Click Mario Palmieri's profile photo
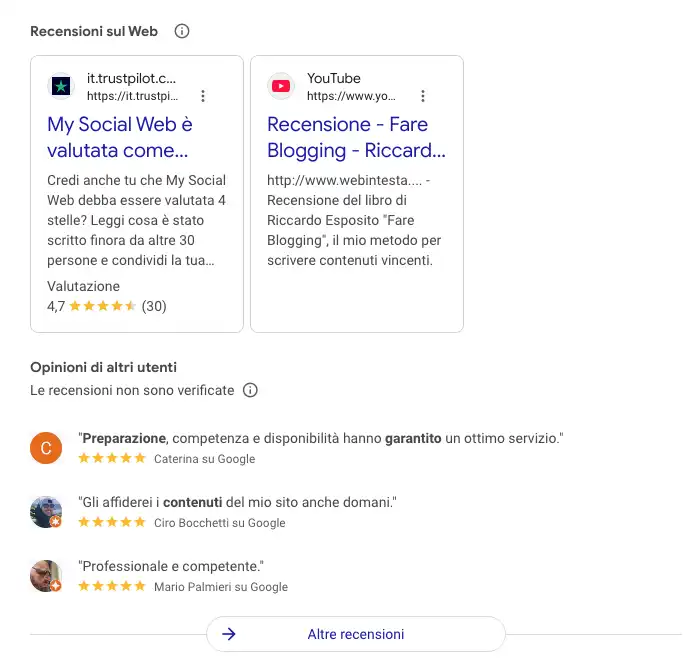The width and height of the screenshot is (690, 663). pyautogui.click(x=46, y=576)
